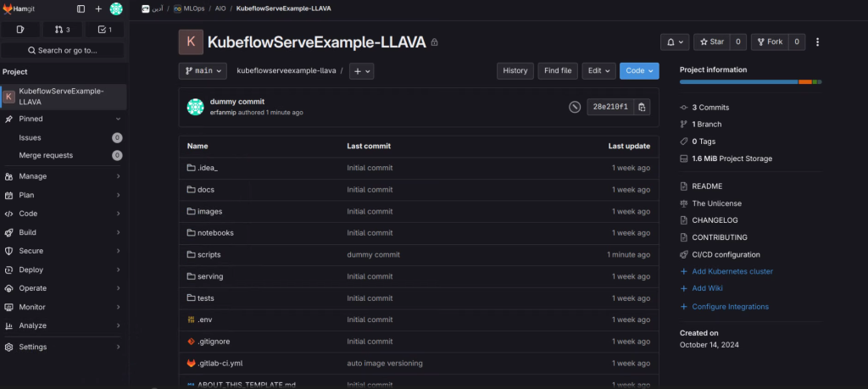Viewport: 868px width, 389px height.
Task: Open the to-do list counter icon
Action: click(104, 30)
